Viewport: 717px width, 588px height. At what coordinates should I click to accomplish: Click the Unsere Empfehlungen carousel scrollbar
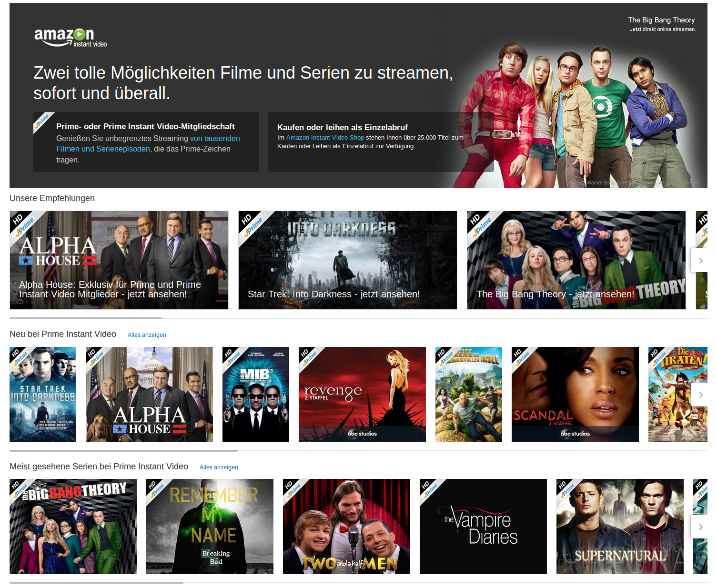[86, 318]
